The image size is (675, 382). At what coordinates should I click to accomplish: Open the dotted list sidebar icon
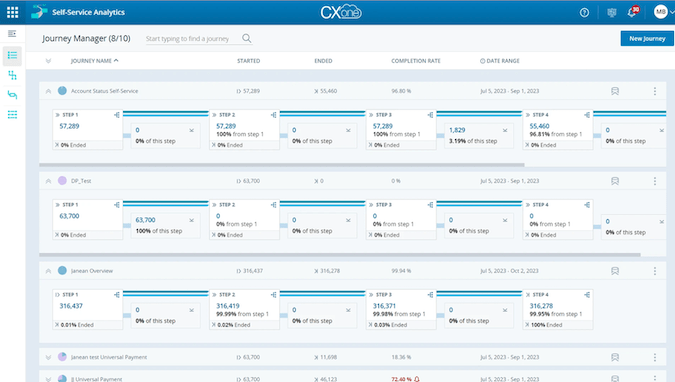click(12, 114)
